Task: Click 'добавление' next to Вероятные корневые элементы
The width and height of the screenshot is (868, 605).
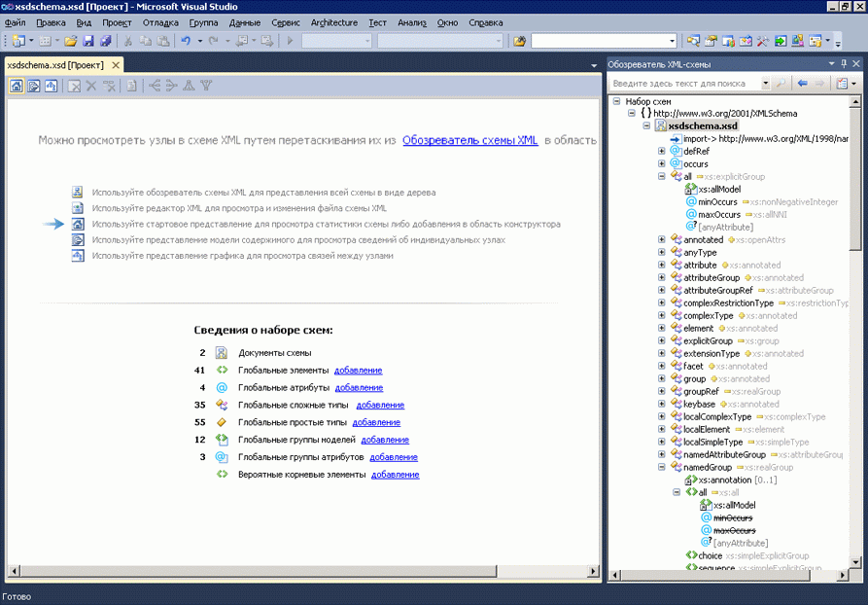Action: click(396, 475)
